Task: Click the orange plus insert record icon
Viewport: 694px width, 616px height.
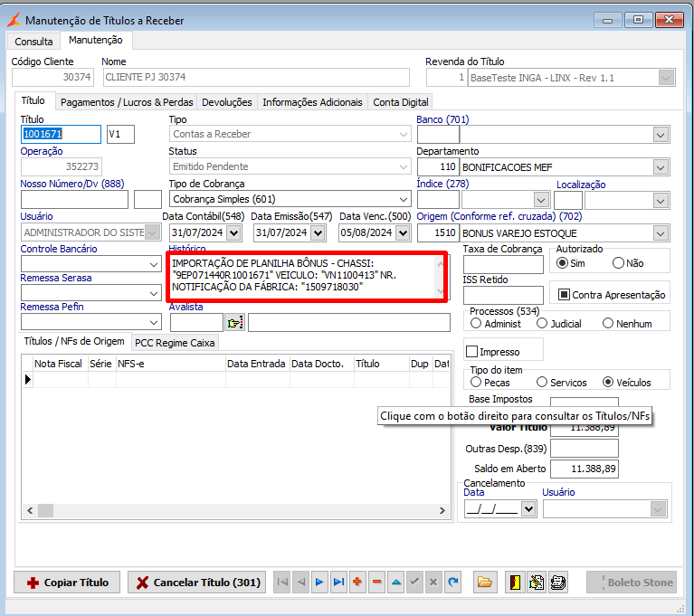Action: [357, 583]
